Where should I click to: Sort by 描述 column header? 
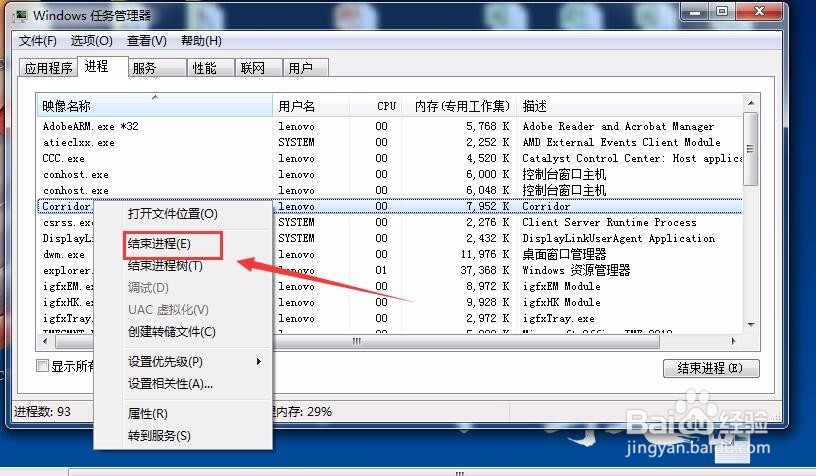tap(630, 106)
